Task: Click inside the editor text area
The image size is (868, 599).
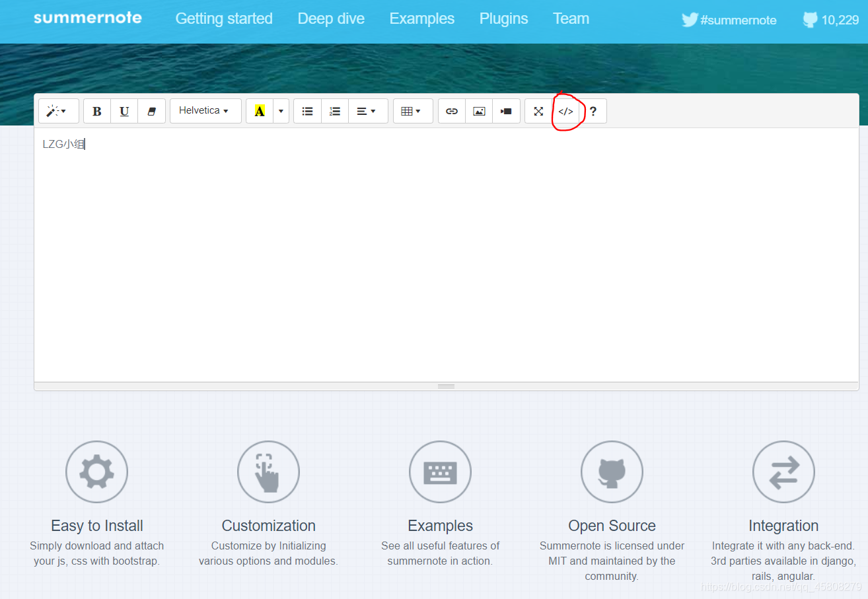Action: tap(446, 255)
